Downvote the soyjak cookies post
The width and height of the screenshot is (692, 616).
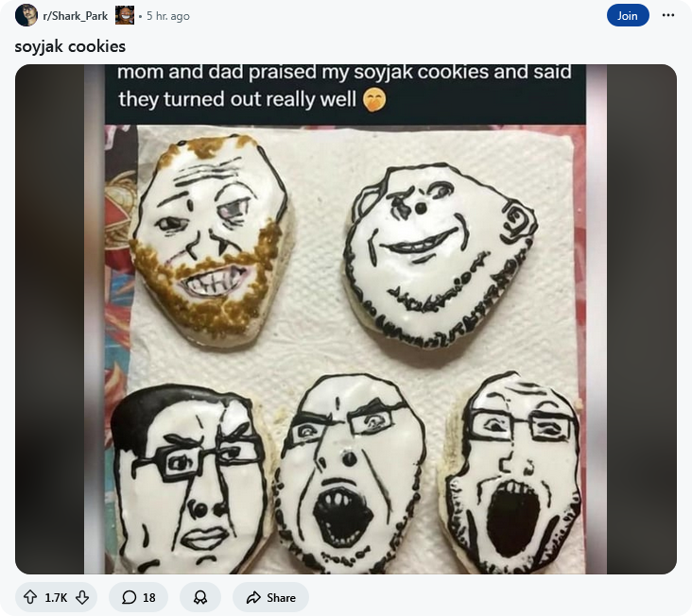coord(82,597)
